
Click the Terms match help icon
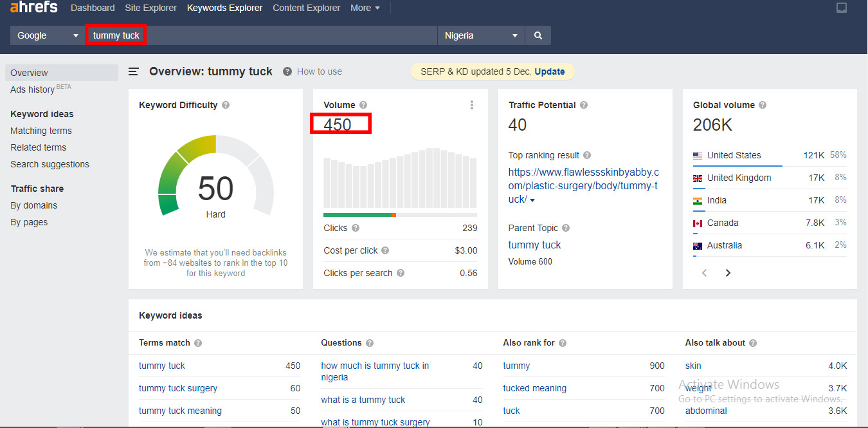coord(198,343)
